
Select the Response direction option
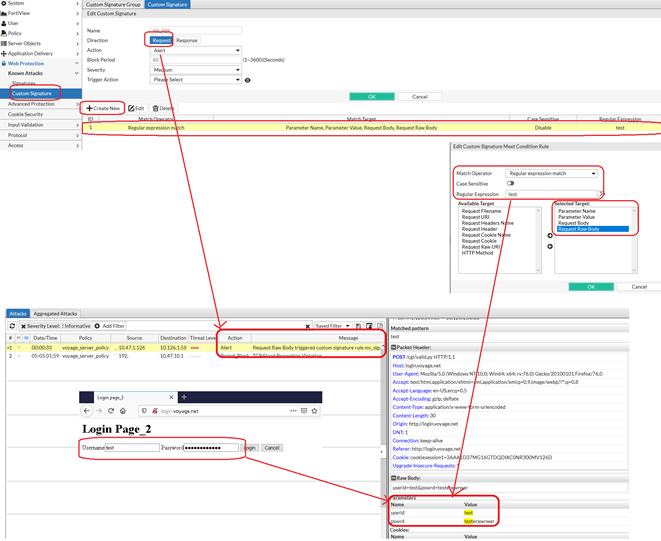click(187, 40)
